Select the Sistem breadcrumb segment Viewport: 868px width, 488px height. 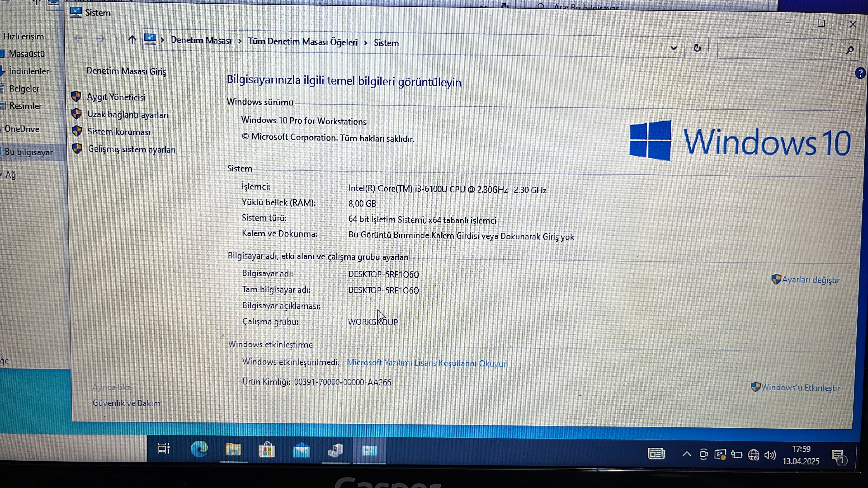point(386,43)
